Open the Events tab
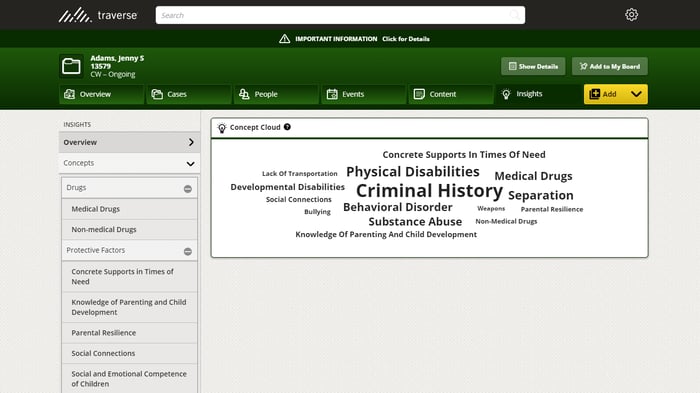 [x=364, y=94]
